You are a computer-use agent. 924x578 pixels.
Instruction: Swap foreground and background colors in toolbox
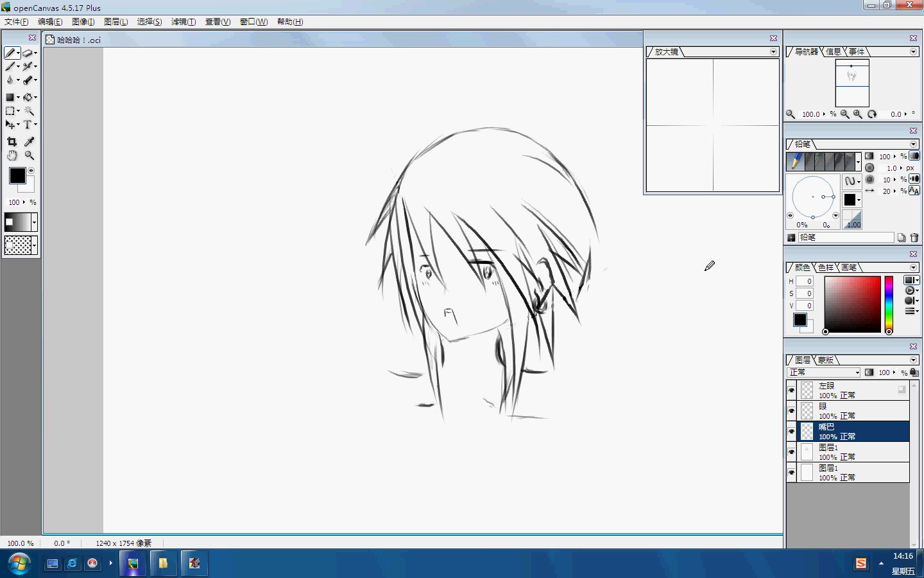[x=31, y=171]
